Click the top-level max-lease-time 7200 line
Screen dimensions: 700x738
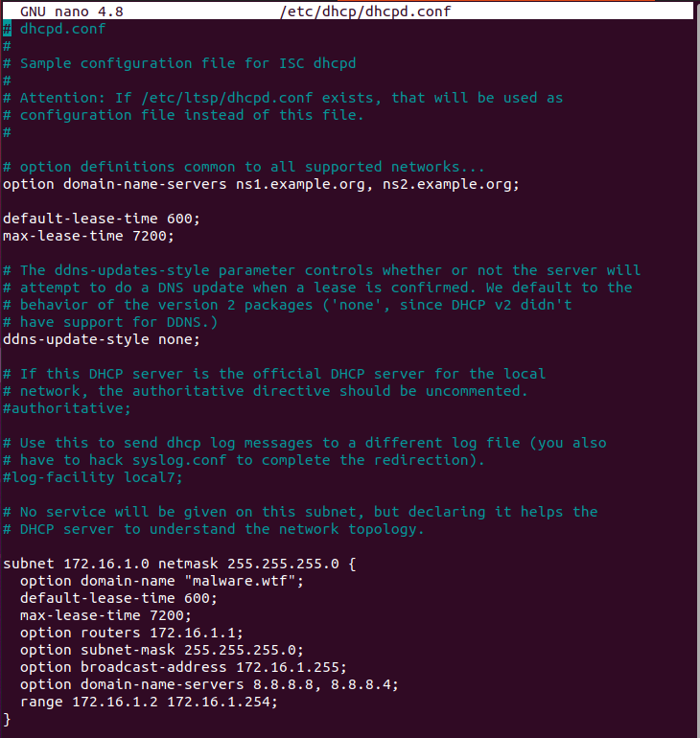pyautogui.click(x=88, y=236)
